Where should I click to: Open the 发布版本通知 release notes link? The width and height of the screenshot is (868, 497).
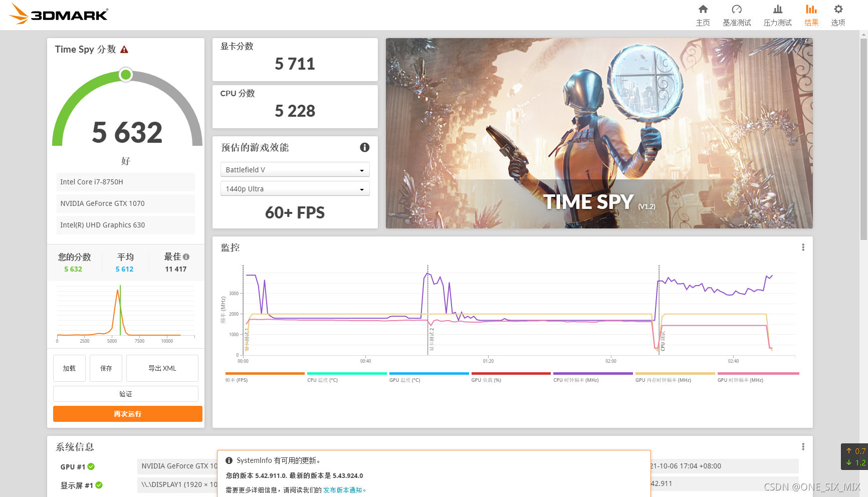click(x=343, y=490)
